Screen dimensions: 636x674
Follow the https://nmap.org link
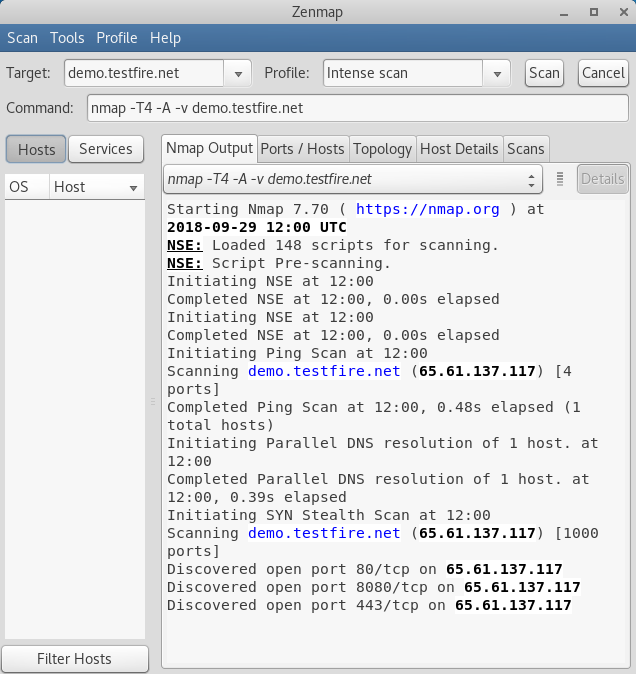(428, 209)
